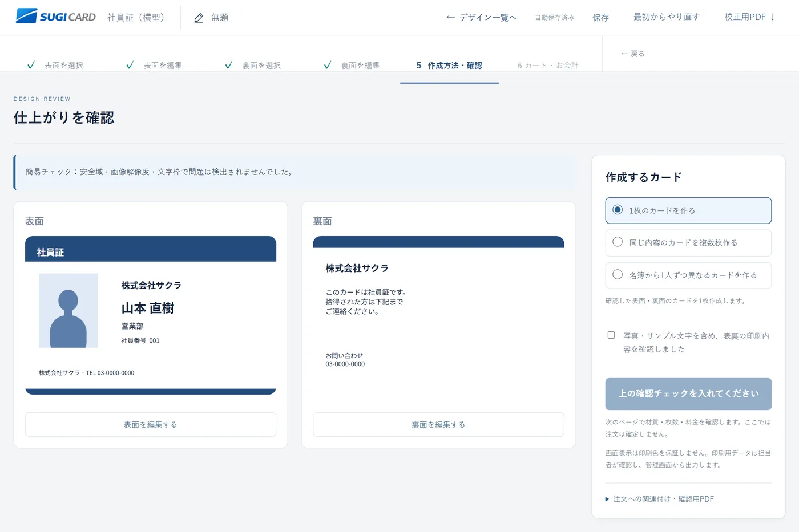
Task: Click the 裏面を編集する button
Action: 438,424
